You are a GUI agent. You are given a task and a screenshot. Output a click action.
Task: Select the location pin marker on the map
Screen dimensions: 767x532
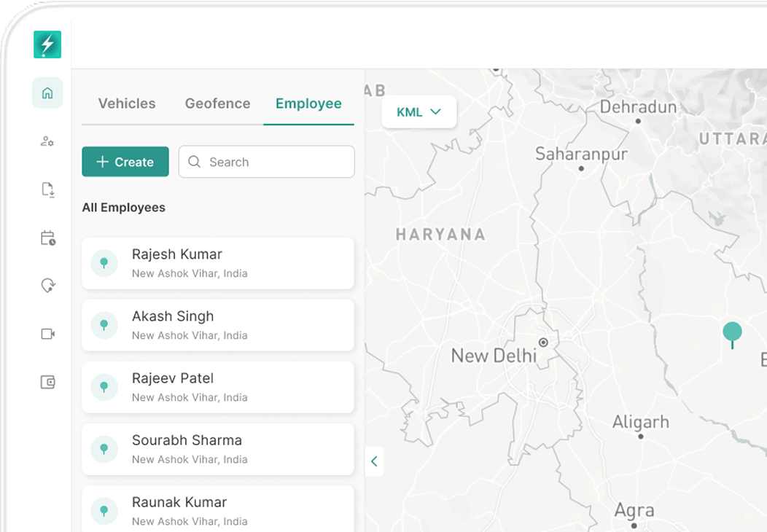732,332
